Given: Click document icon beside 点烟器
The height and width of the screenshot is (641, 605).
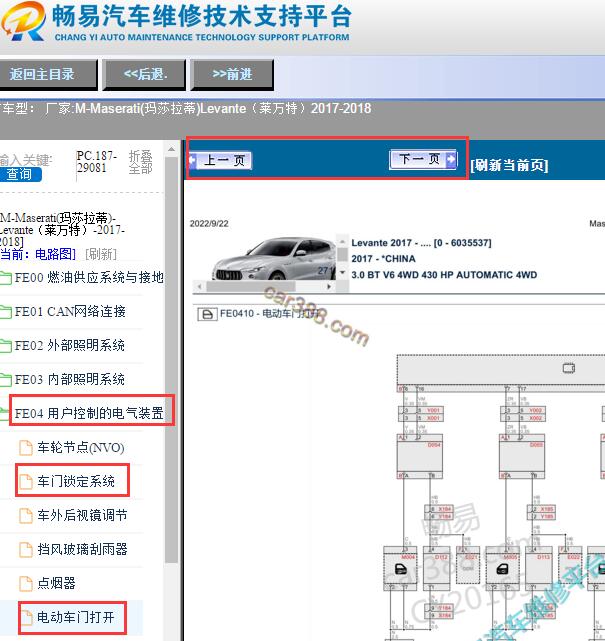Looking at the screenshot, I should coord(26,583).
